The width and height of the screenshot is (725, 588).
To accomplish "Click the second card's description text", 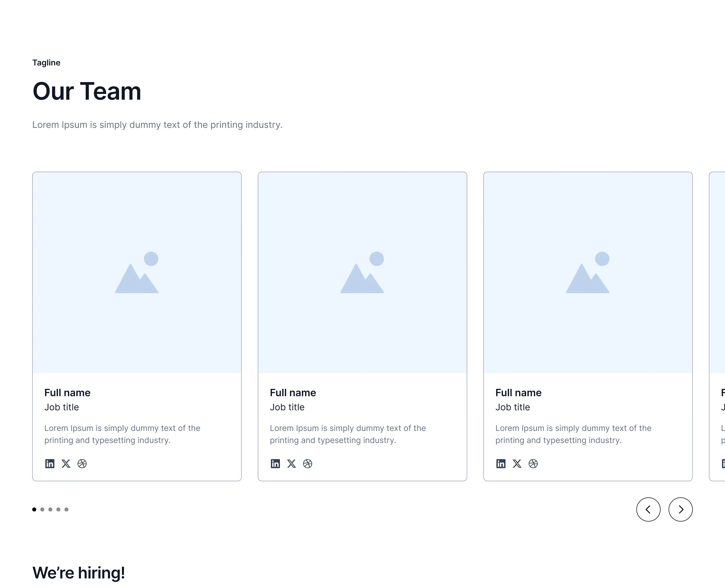I will coord(348,434).
